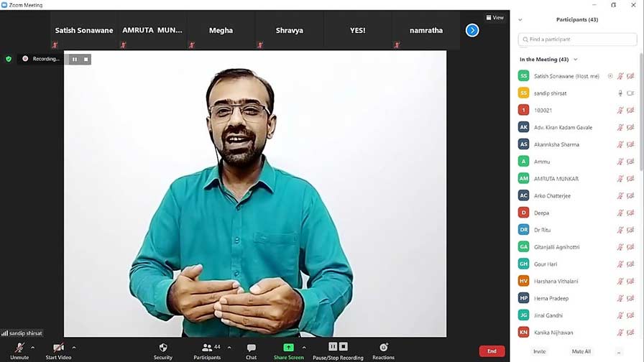Toggle sandip shirsat's microphone in list
644x362 pixels.
pos(620,93)
